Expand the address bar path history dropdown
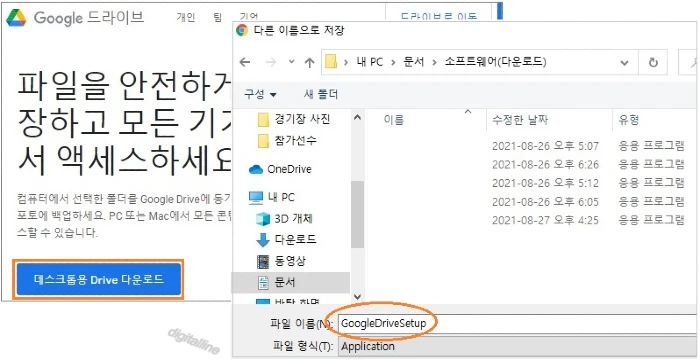Viewport: 700px width, 360px height. [625, 63]
